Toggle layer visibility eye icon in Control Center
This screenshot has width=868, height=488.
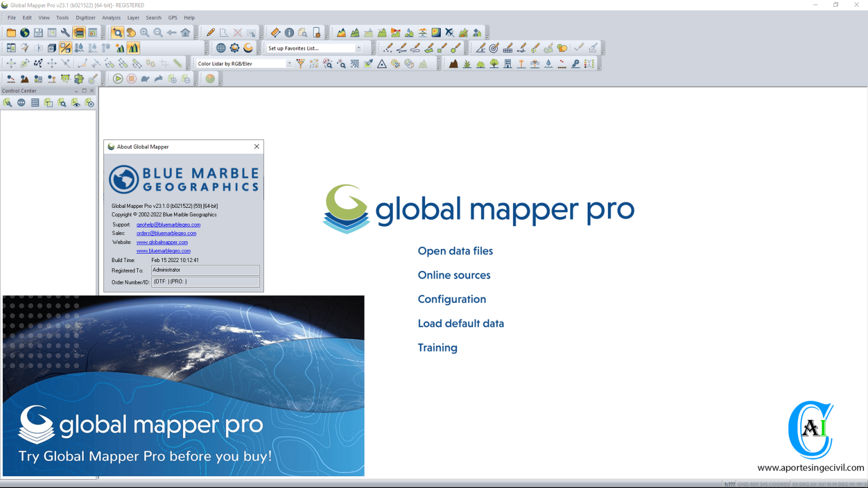(76, 103)
